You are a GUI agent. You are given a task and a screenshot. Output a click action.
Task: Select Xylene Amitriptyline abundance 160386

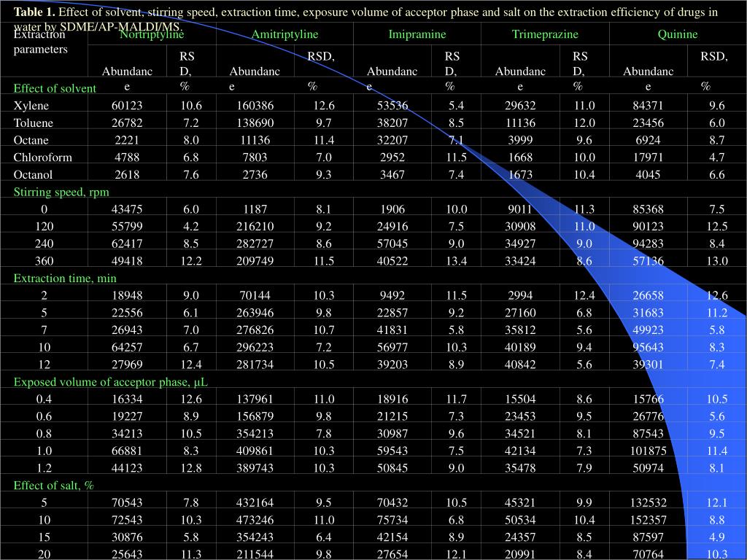coord(255,106)
